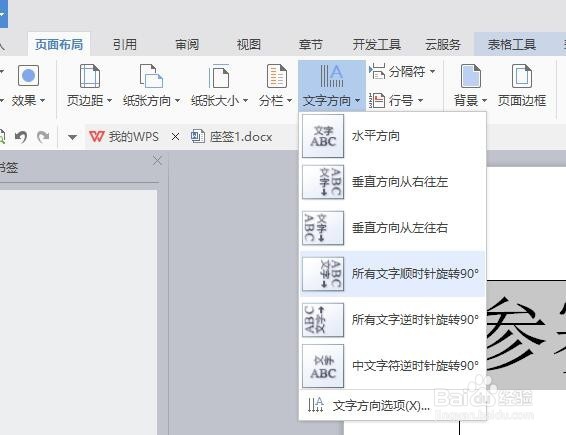Click the 所有文字逆时针旋转90° thumbnail icon
Viewport: 566px width, 435px height.
pos(323,320)
